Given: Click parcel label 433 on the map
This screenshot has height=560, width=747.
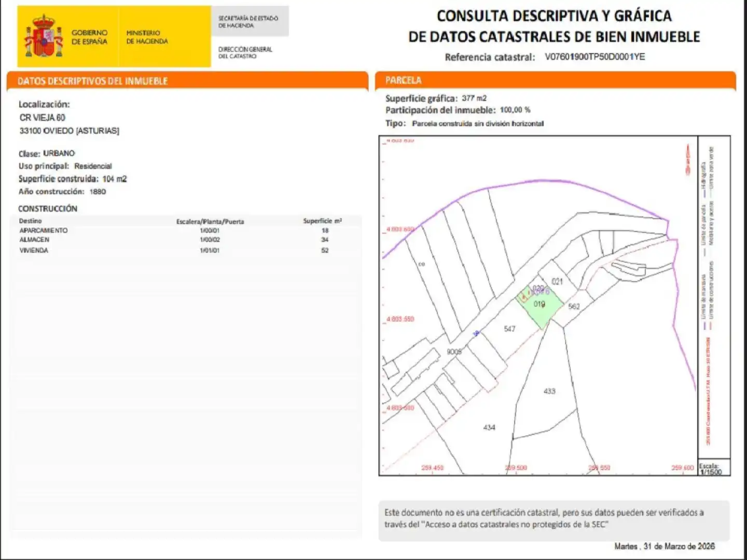Looking at the screenshot, I should click(x=549, y=391).
